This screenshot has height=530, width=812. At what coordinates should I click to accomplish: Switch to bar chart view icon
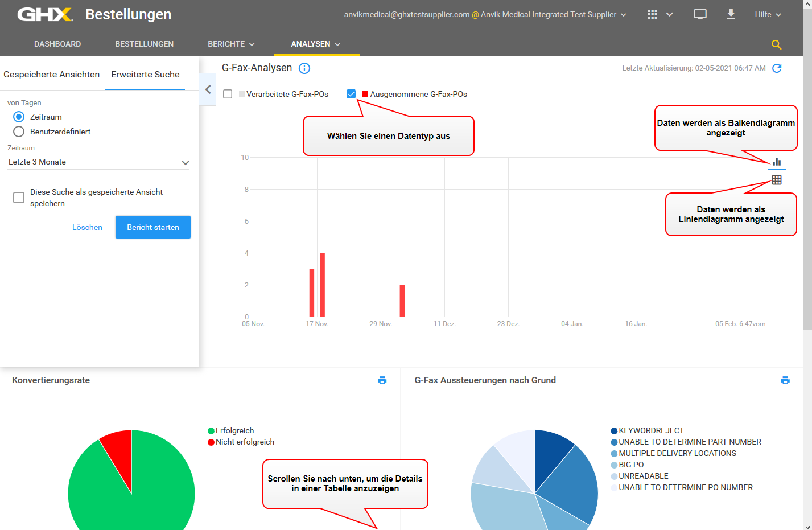(777, 162)
